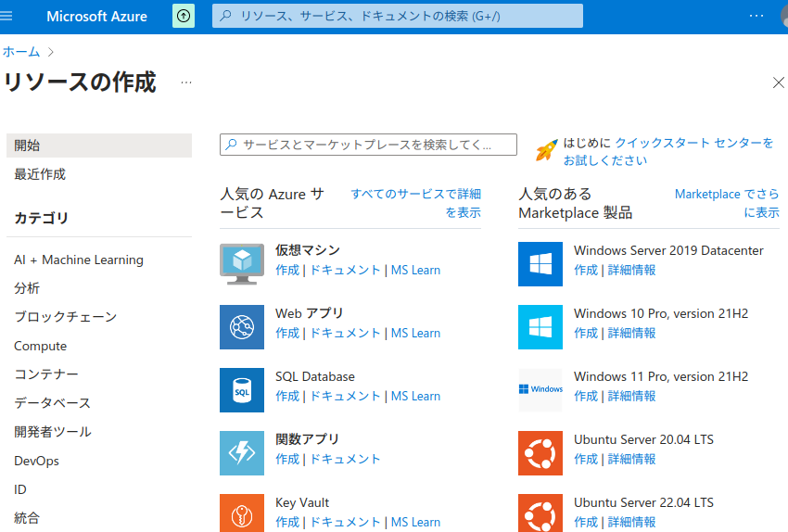This screenshot has width=788, height=532.
Task: Click the Windows 10 Pro logo icon
Action: click(x=540, y=327)
